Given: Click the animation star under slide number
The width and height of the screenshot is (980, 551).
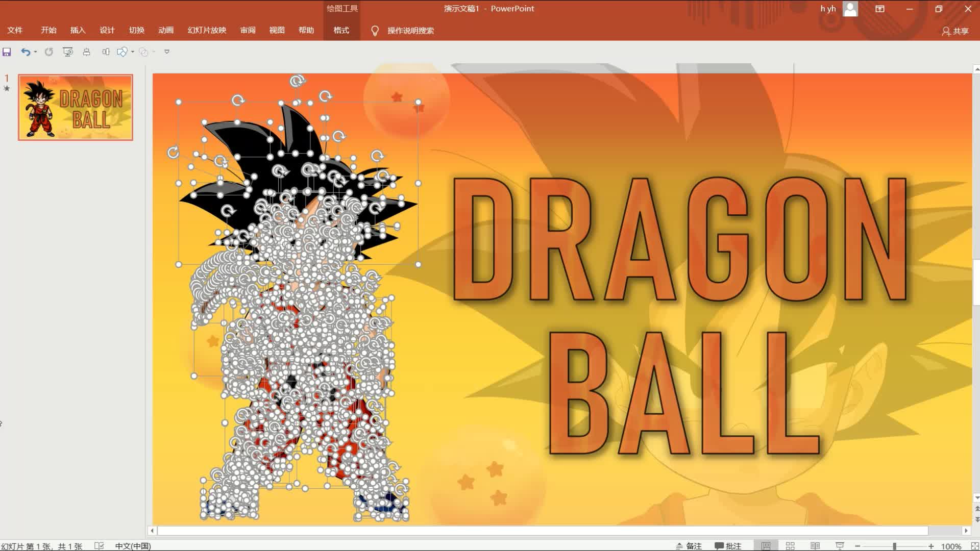Looking at the screenshot, I should [x=7, y=88].
